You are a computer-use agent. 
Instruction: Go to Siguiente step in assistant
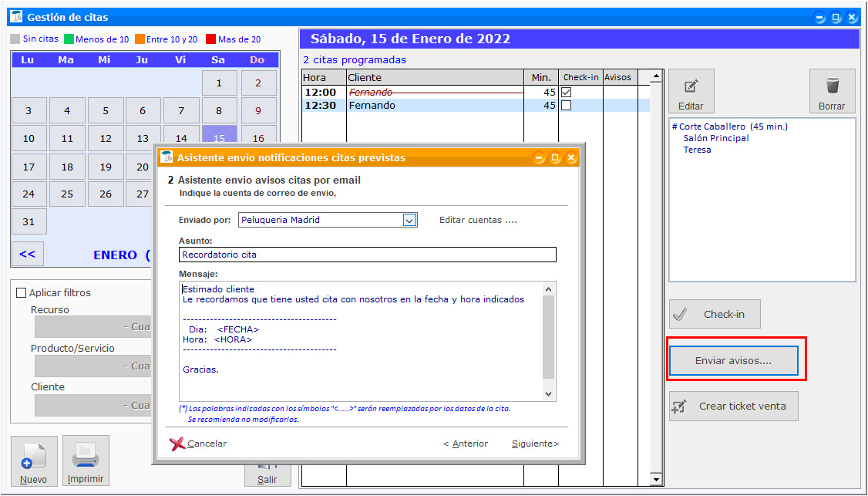(x=535, y=444)
